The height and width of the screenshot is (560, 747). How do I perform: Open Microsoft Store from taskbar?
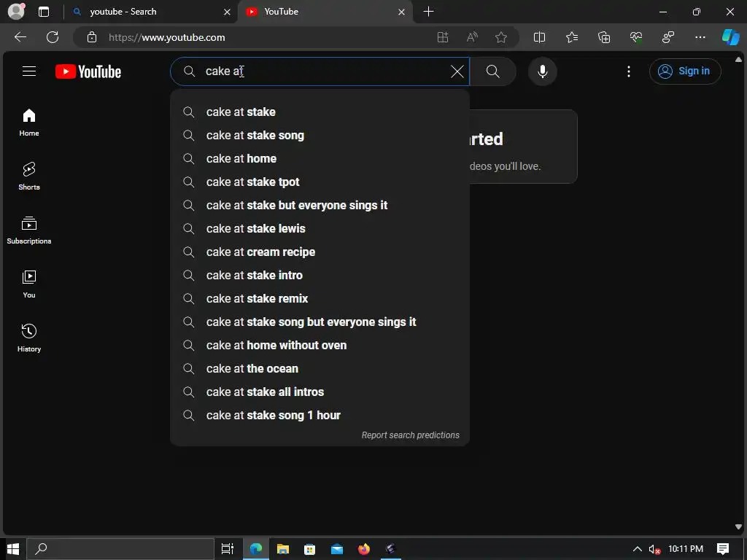pos(309,549)
